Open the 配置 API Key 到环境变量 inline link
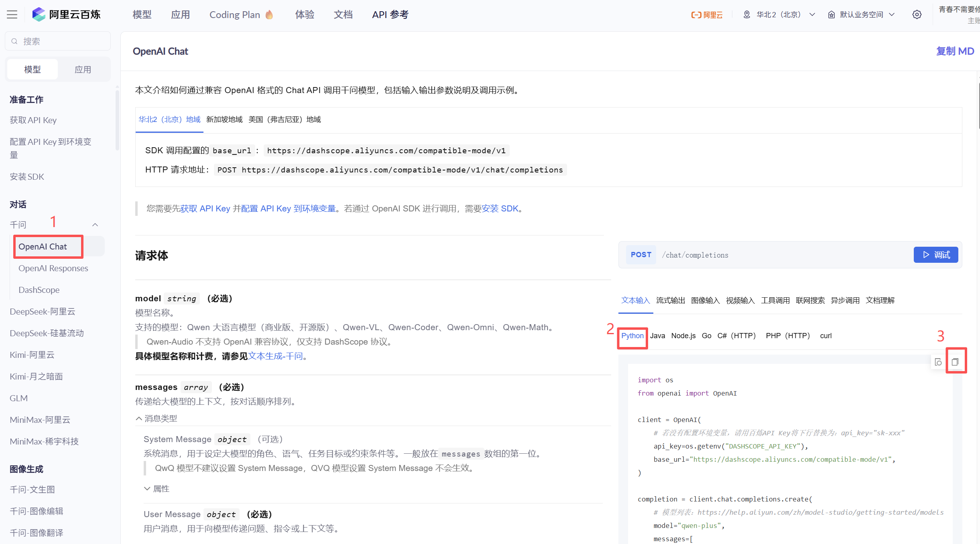Viewport: 980px width, 544px height. coord(289,209)
